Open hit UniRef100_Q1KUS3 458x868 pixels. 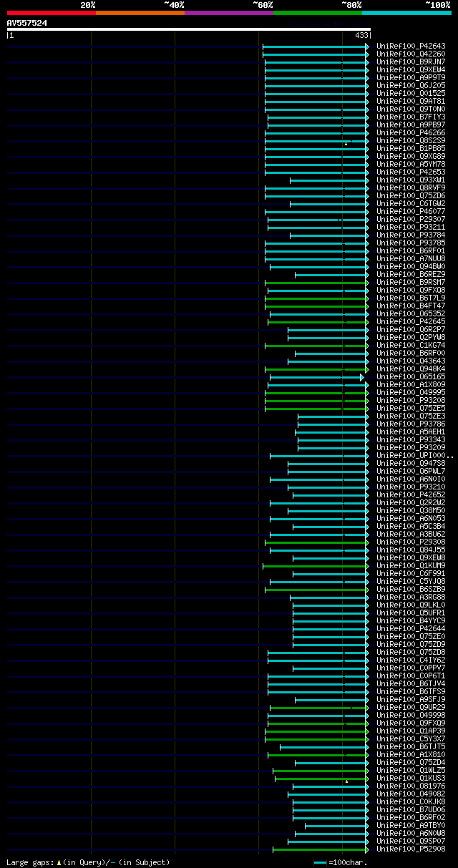point(411,778)
